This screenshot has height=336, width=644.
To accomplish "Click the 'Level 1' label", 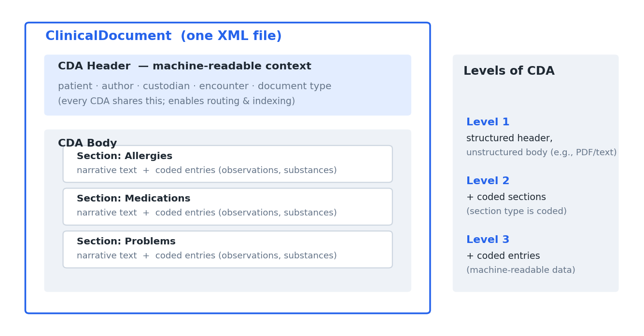I will [x=488, y=122].
